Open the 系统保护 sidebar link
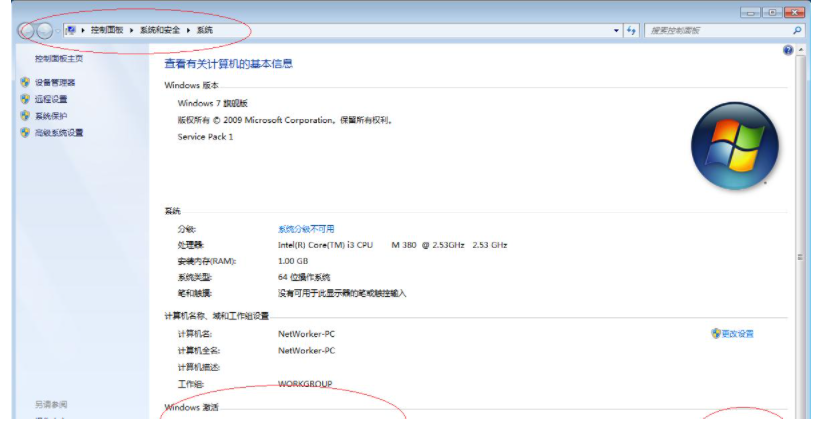Image resolution: width=818 pixels, height=431 pixels. 51,116
